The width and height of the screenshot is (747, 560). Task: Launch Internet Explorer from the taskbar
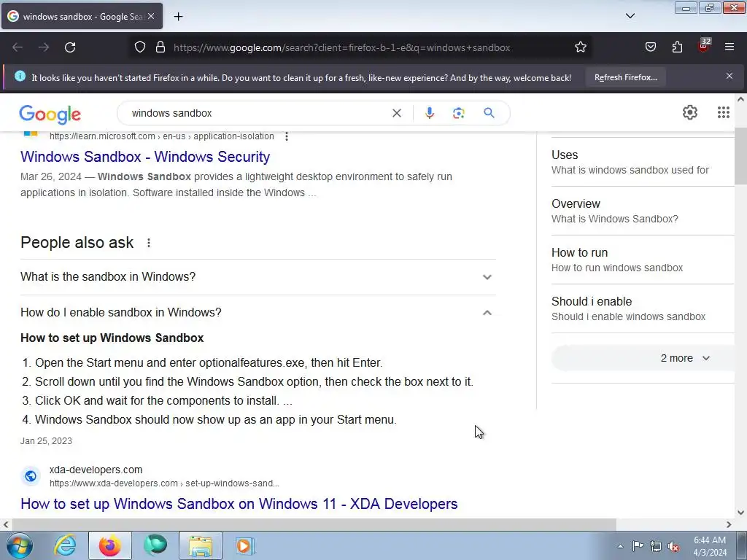65,545
